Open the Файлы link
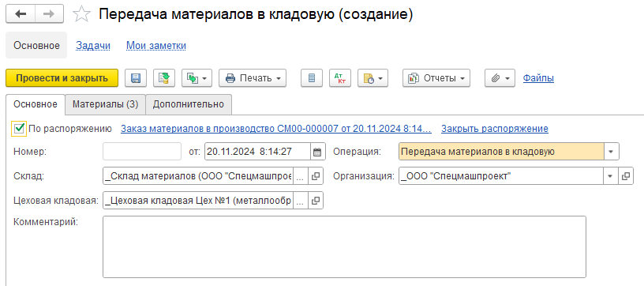644x286 pixels. [538, 78]
